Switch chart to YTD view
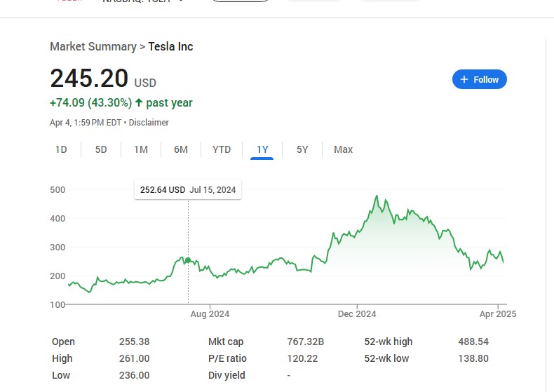Viewport: 554px width, 392px height. [222, 149]
